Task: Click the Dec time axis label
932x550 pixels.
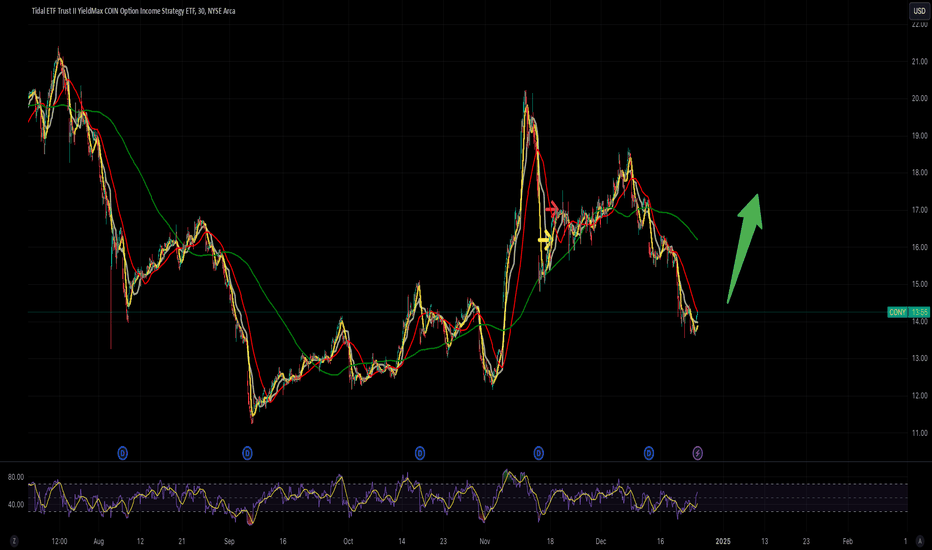Action: (601, 541)
